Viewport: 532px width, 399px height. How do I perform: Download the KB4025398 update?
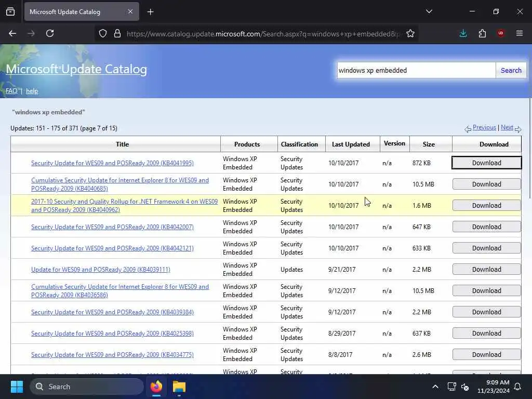pyautogui.click(x=486, y=333)
